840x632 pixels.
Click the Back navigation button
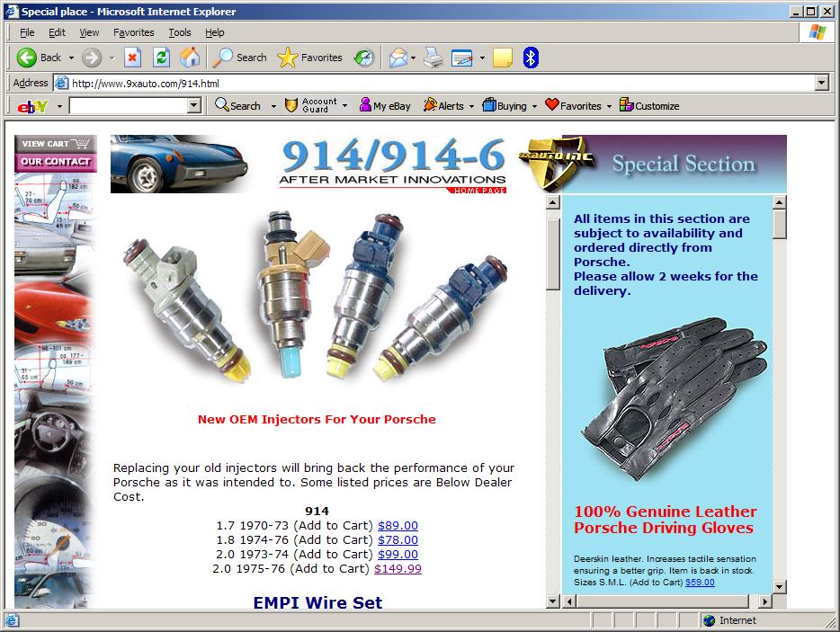click(x=39, y=58)
